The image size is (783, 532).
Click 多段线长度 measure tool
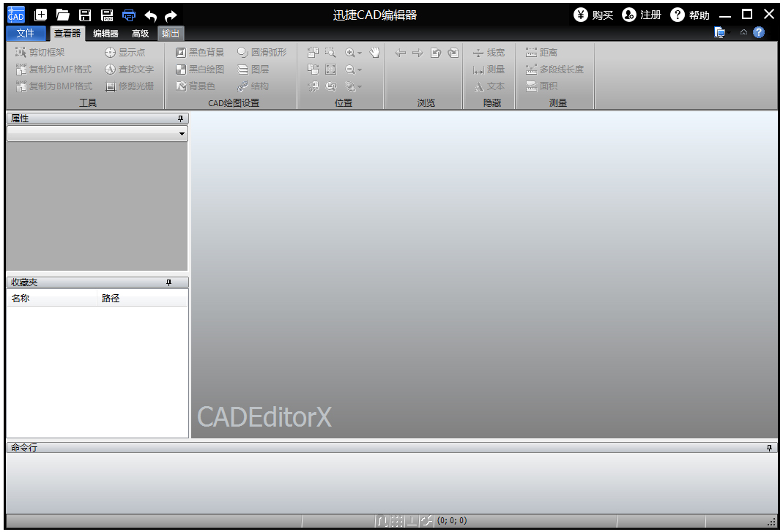point(554,70)
